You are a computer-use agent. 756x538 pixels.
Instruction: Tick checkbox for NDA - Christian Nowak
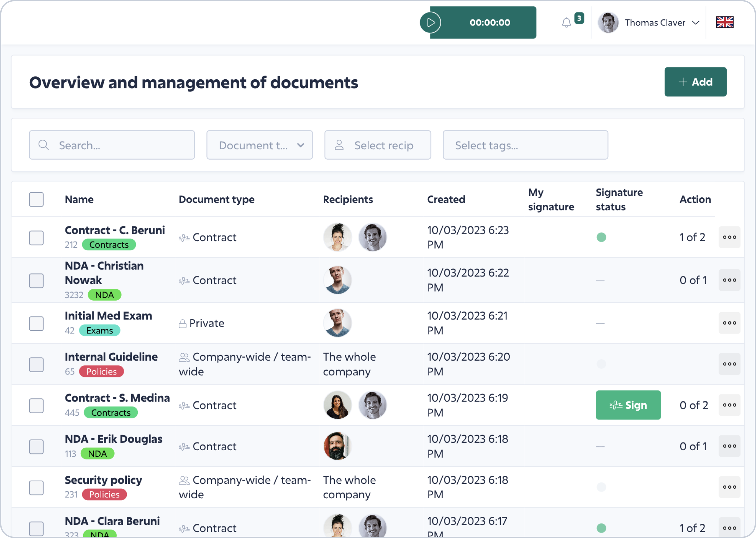(36, 281)
